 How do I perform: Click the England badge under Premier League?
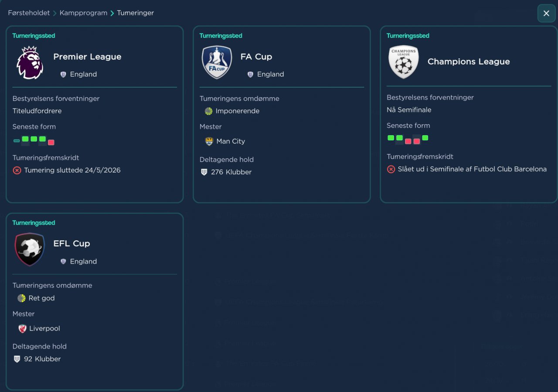point(63,75)
